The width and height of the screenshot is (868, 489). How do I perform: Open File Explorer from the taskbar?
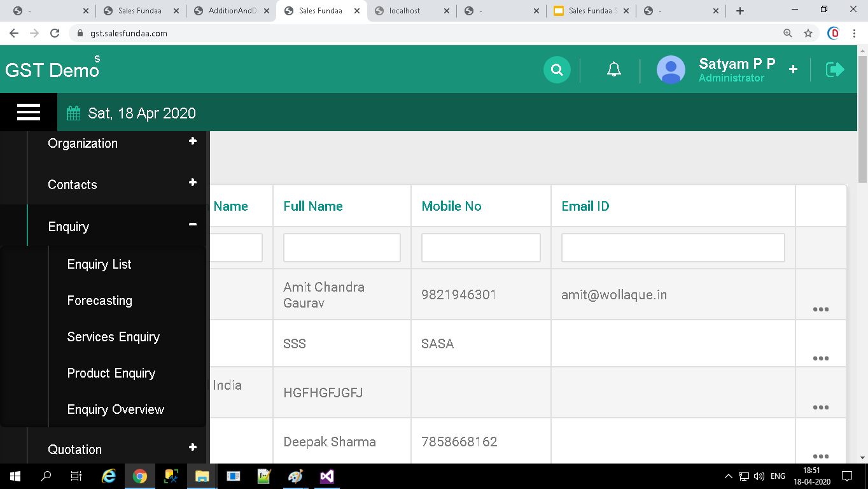tap(202, 476)
